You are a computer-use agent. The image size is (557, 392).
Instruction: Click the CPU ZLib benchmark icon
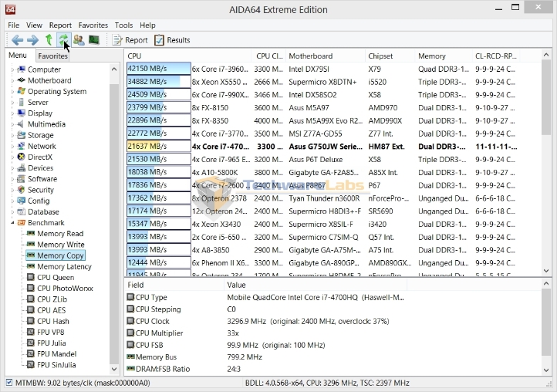31,299
